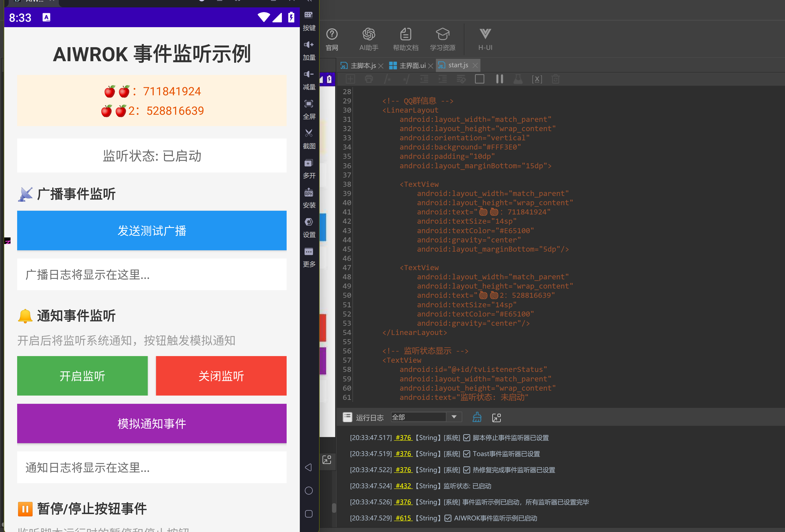Viewport: 785px width, 532px height.
Task: Tap the green 开启监听 button
Action: 83,376
